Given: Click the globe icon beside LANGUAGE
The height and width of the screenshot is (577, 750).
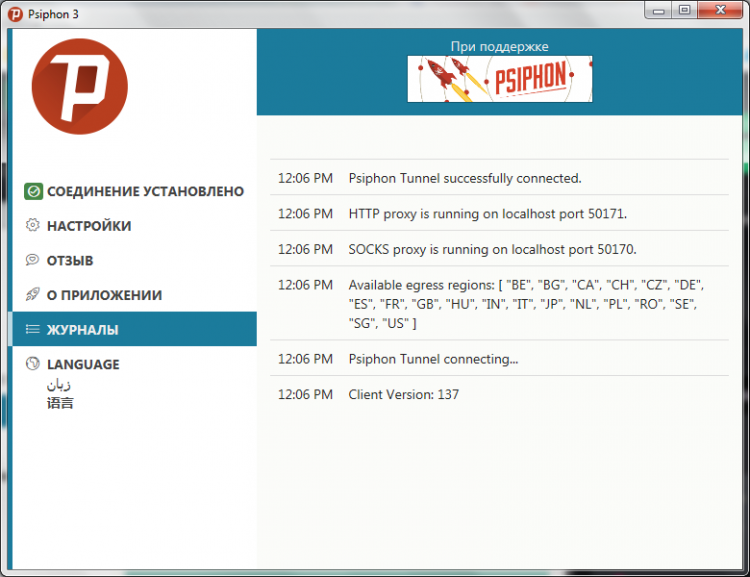Looking at the screenshot, I should pos(33,364).
